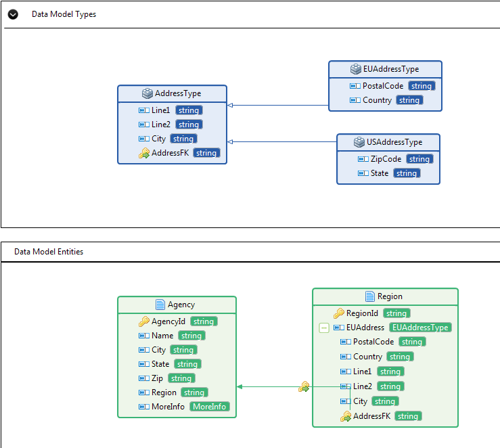Click the AgencyId key icon
The width and height of the screenshot is (500, 448).
[x=143, y=321]
